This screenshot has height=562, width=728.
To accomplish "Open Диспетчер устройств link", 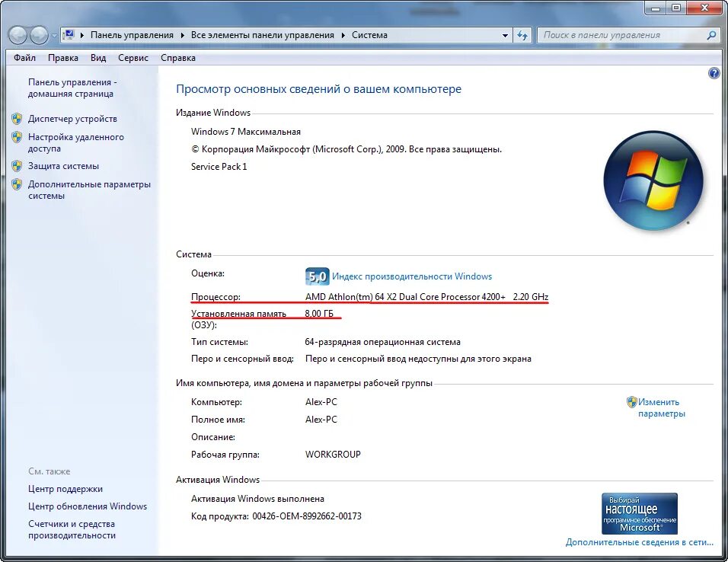I will pos(72,119).
